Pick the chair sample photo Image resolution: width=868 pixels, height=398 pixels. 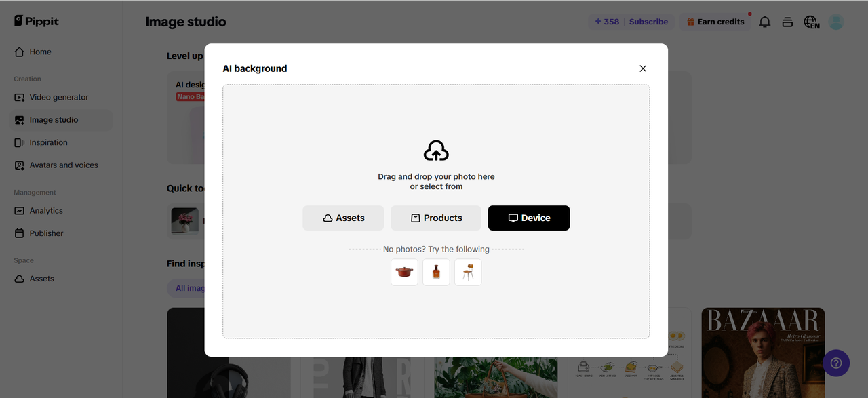coord(468,272)
